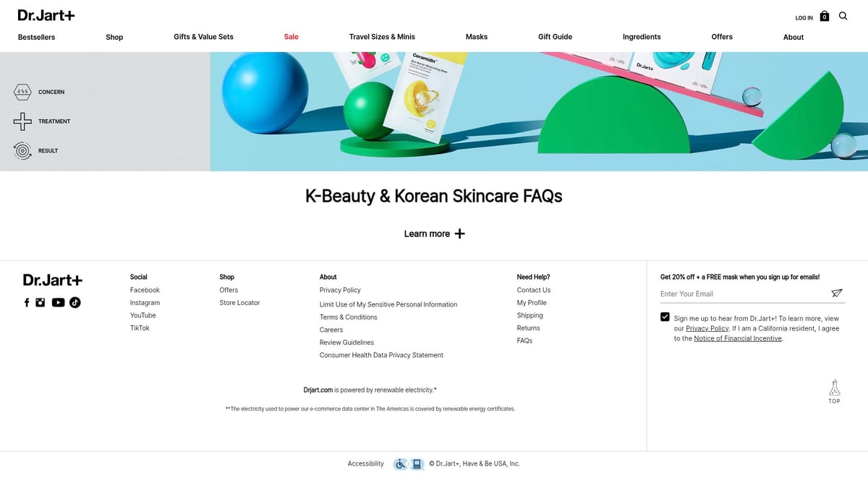Click the Enter Your Email field
This screenshot has height=488, width=868.
723,294
